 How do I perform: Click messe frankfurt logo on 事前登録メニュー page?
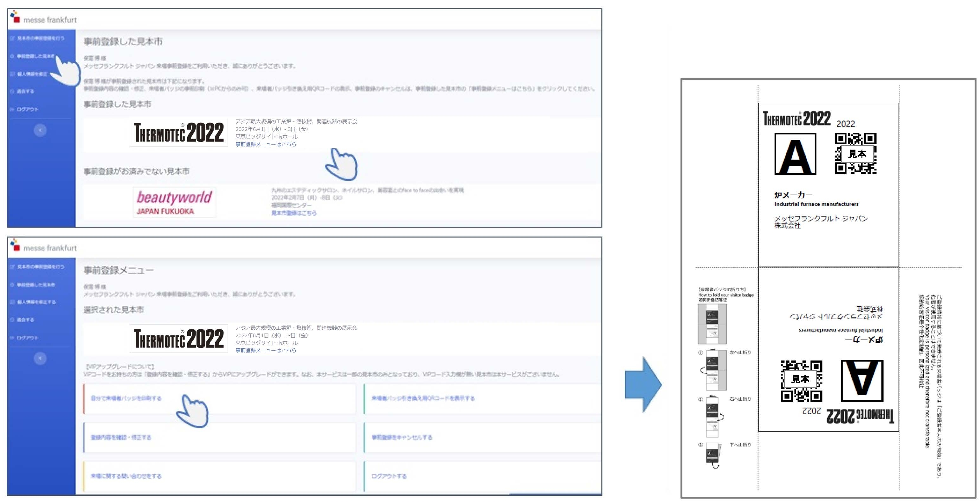click(x=43, y=246)
